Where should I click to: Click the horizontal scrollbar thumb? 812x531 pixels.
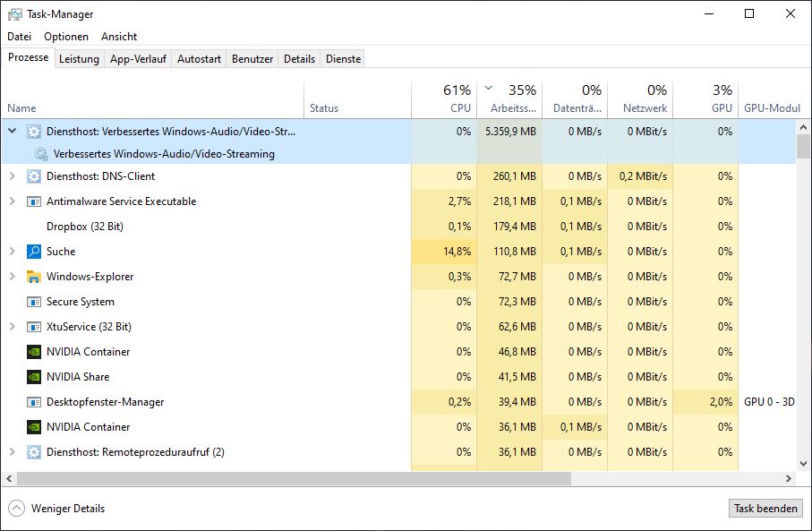click(x=294, y=479)
